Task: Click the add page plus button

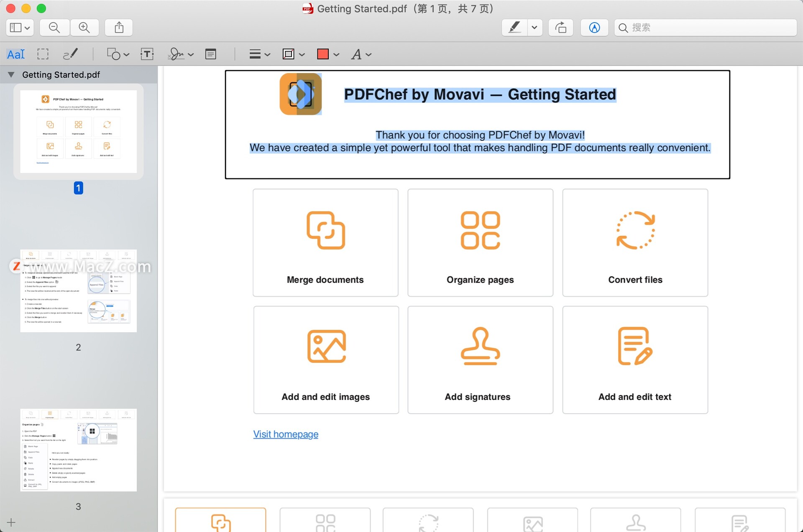Action: coord(11,522)
